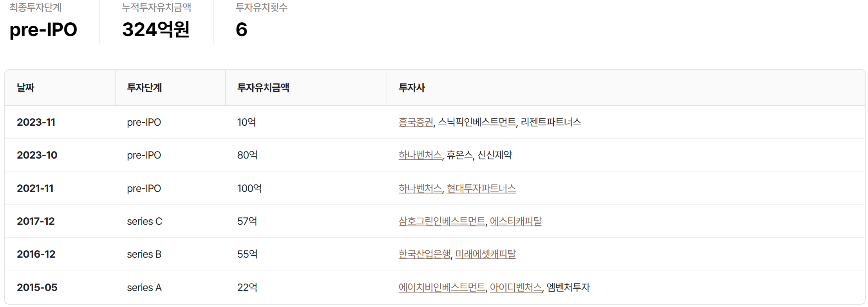
Task: Select the 투자유치금액 column header
Action: [x=263, y=88]
